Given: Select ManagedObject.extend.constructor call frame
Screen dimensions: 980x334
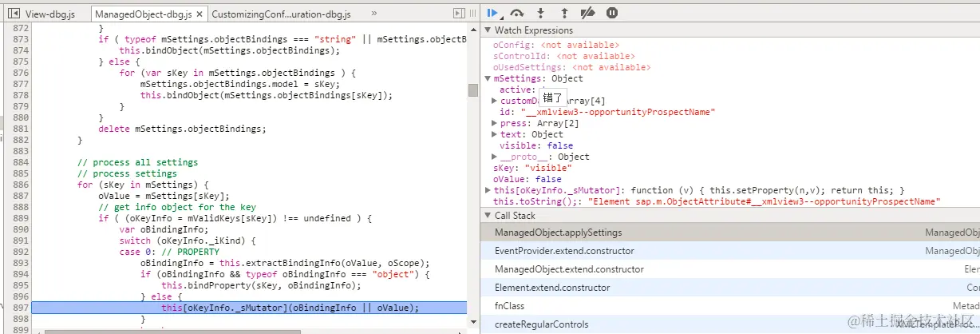Looking at the screenshot, I should 730,269.
